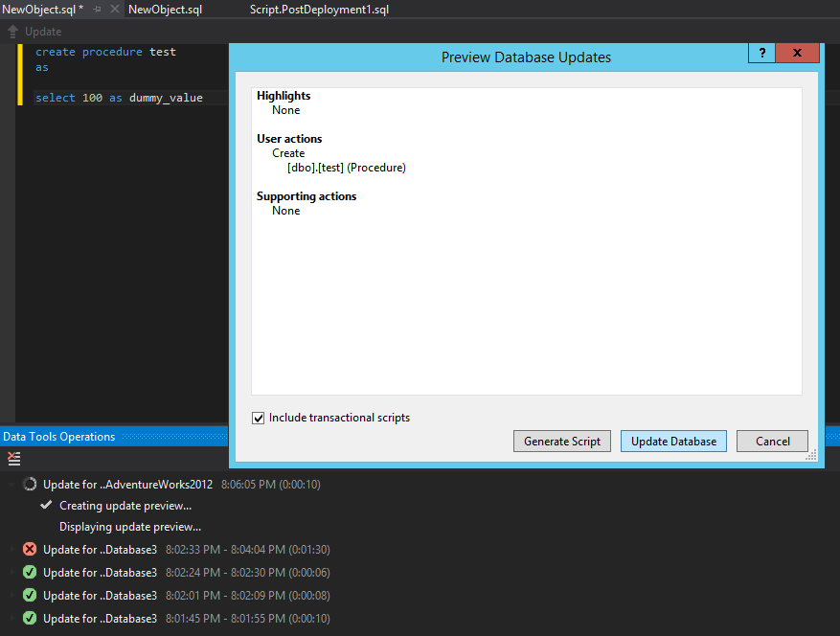Switch to the unmodified NewObject.sql tab

(x=165, y=10)
